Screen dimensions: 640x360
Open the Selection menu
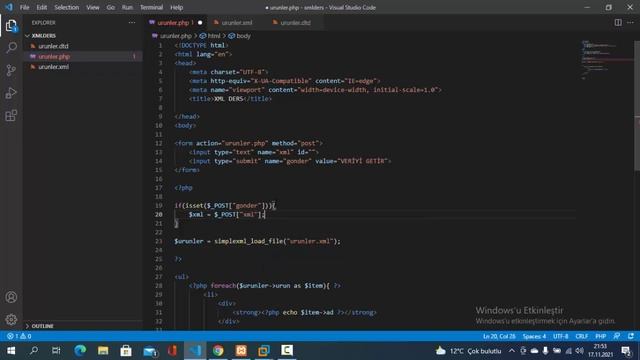pos(67,7)
